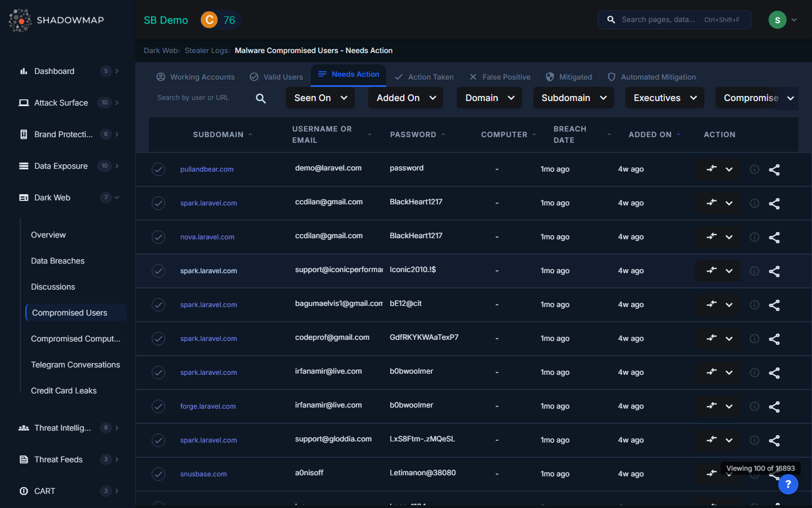The width and height of the screenshot is (812, 508).
Task: Open the spark.laravel.com subdomain link
Action: 208,203
